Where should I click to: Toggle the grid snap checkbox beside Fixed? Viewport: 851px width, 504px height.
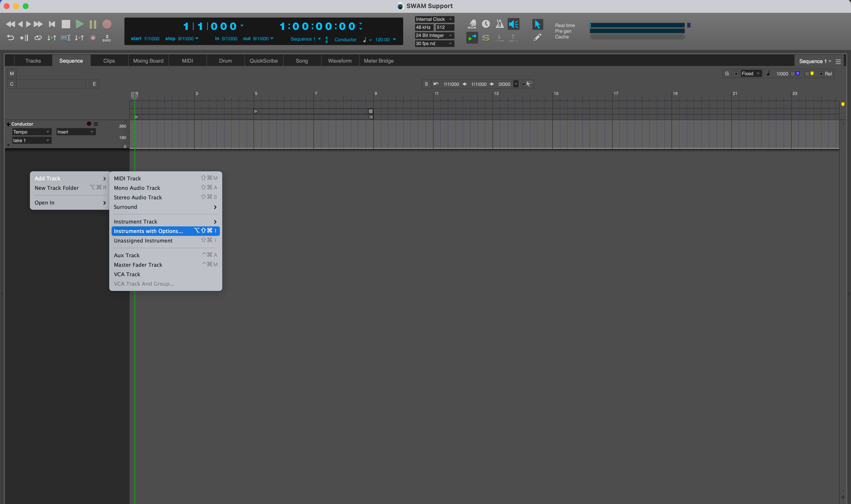pos(736,74)
